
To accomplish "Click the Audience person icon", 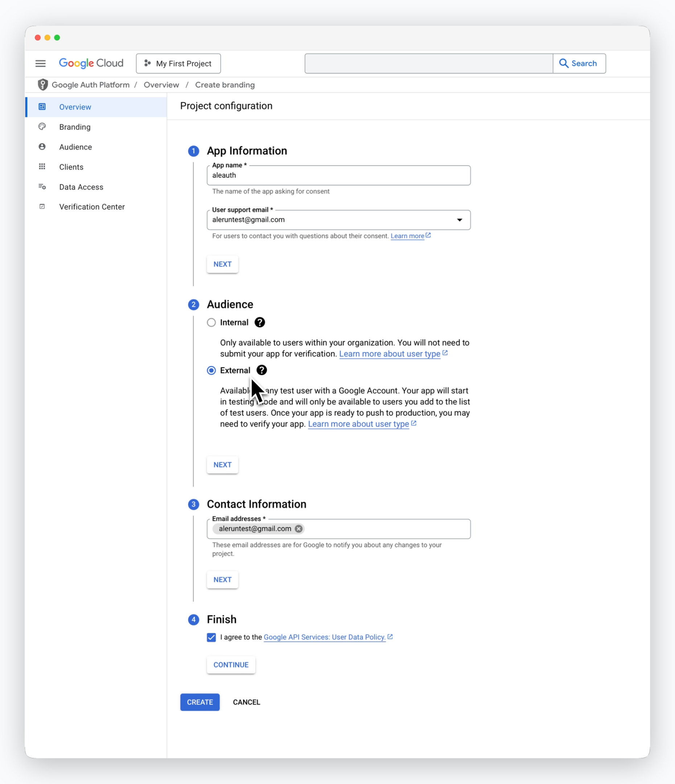I will (x=42, y=147).
